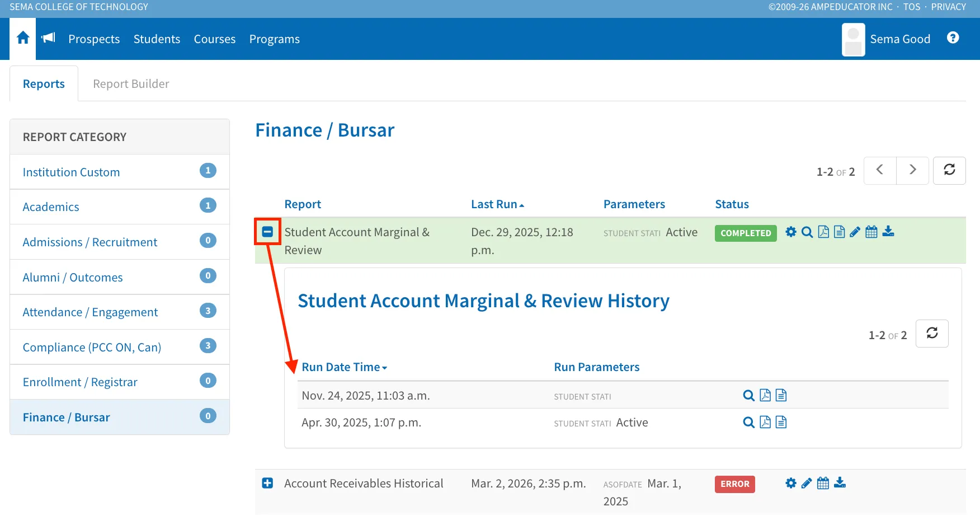This screenshot has width=980, height=516.
Task: Open PDF icon for Apr. 30, 2025 run
Action: click(765, 422)
